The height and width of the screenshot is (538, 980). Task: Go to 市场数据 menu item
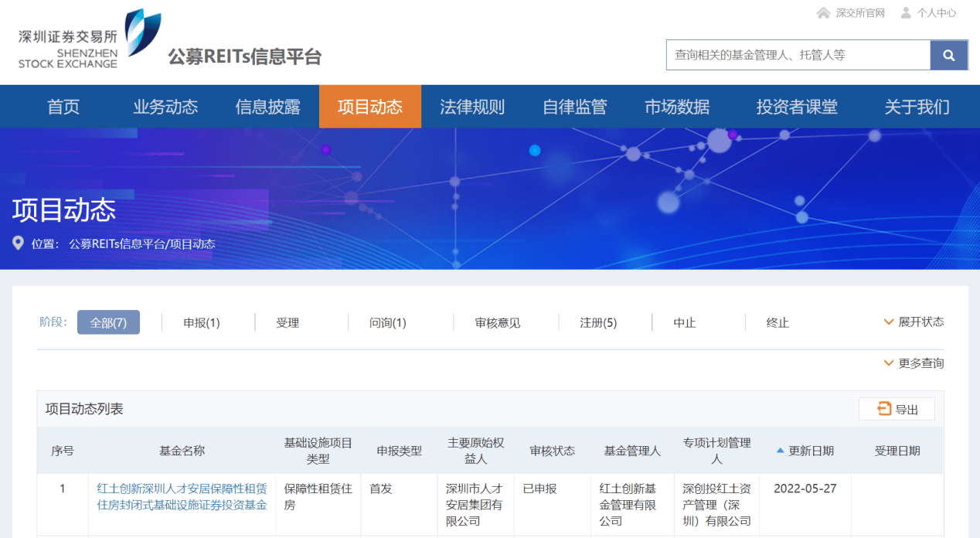pos(677,107)
